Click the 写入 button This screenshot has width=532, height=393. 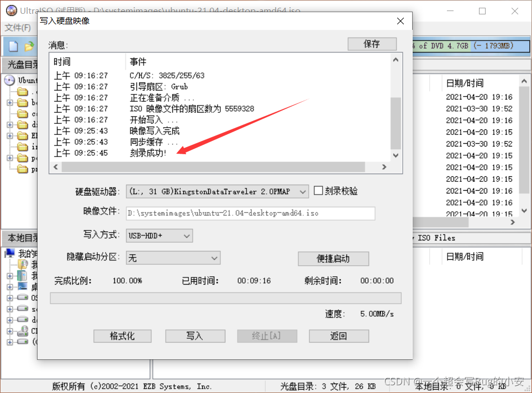point(195,336)
